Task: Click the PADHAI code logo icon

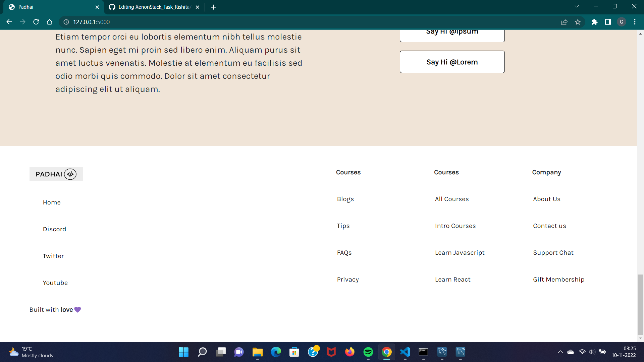Action: point(71,174)
